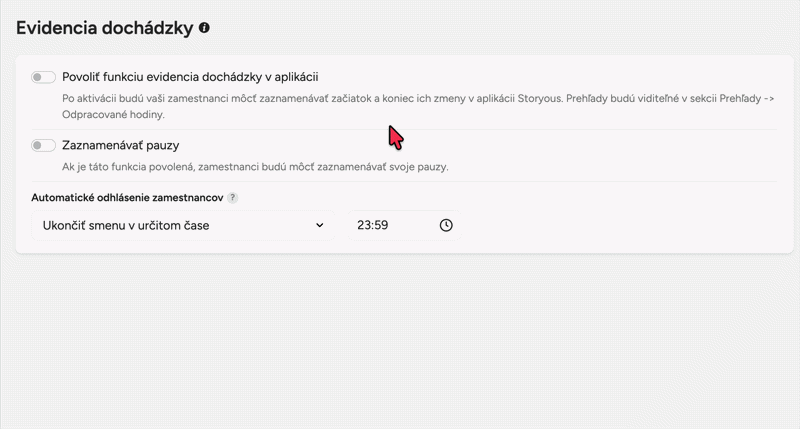This screenshot has height=429, width=800.
Task: Select the minutes value 59 in time field
Action: point(380,226)
